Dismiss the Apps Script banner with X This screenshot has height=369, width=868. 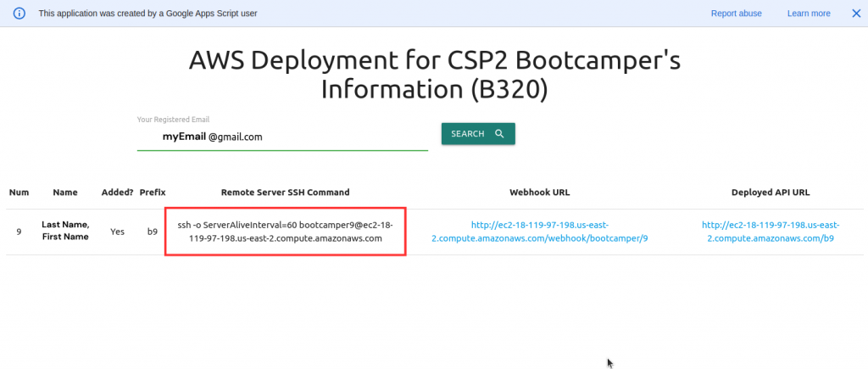point(856,14)
